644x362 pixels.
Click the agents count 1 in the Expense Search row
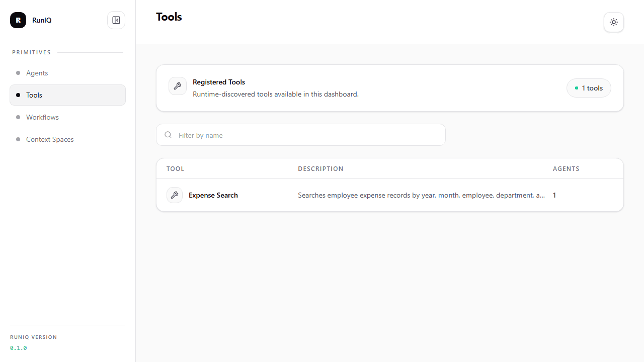554,195
